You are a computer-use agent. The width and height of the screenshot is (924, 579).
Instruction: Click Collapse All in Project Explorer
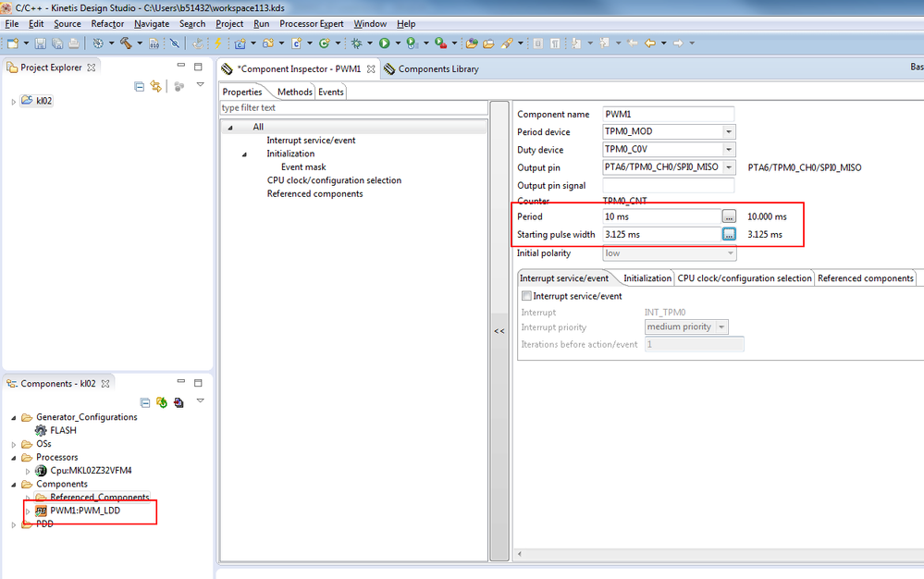pyautogui.click(x=139, y=87)
